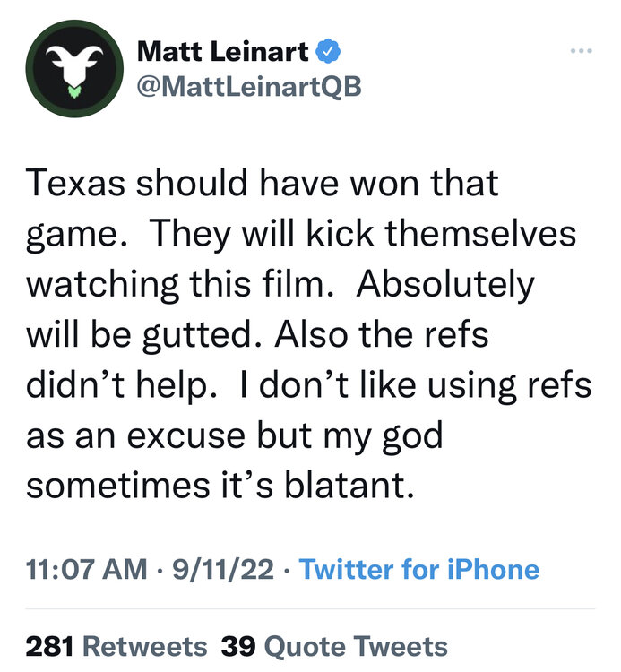Open the Twitter for iPhone source link

(418, 570)
